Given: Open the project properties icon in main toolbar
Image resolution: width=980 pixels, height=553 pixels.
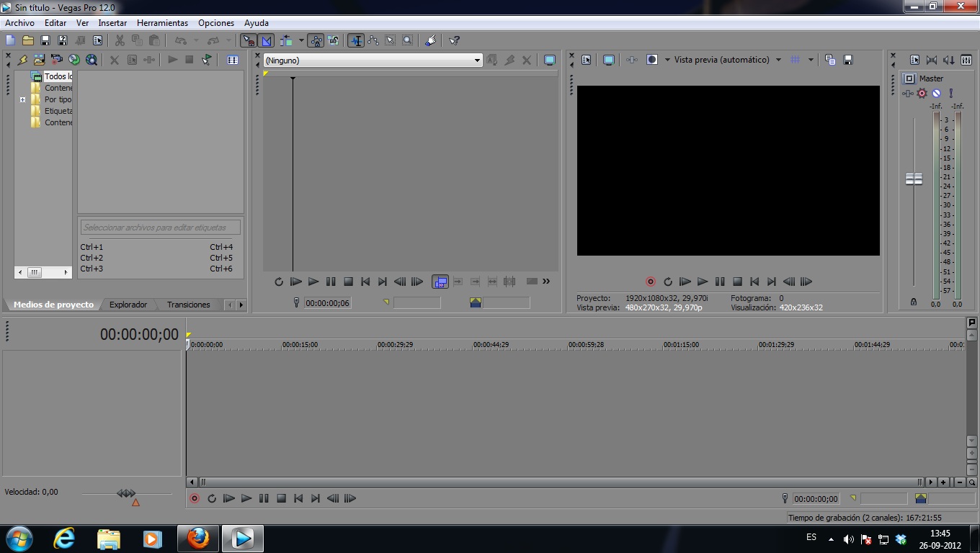Looking at the screenshot, I should click(97, 40).
